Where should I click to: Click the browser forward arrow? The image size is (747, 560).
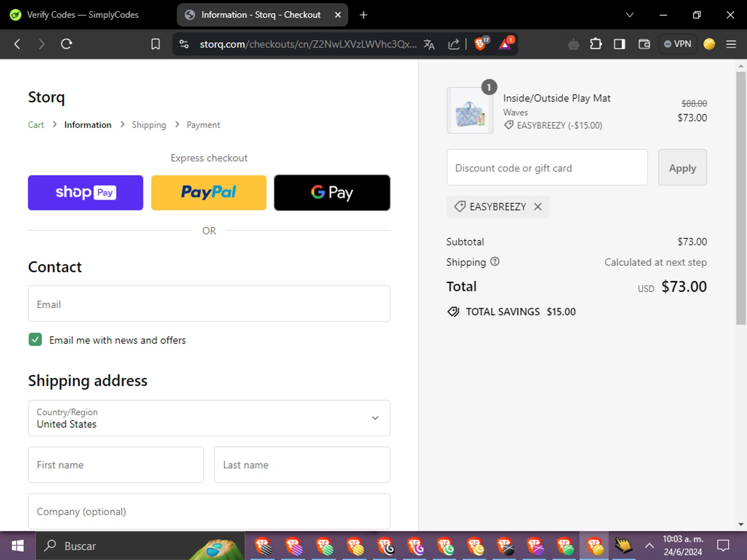coord(42,44)
